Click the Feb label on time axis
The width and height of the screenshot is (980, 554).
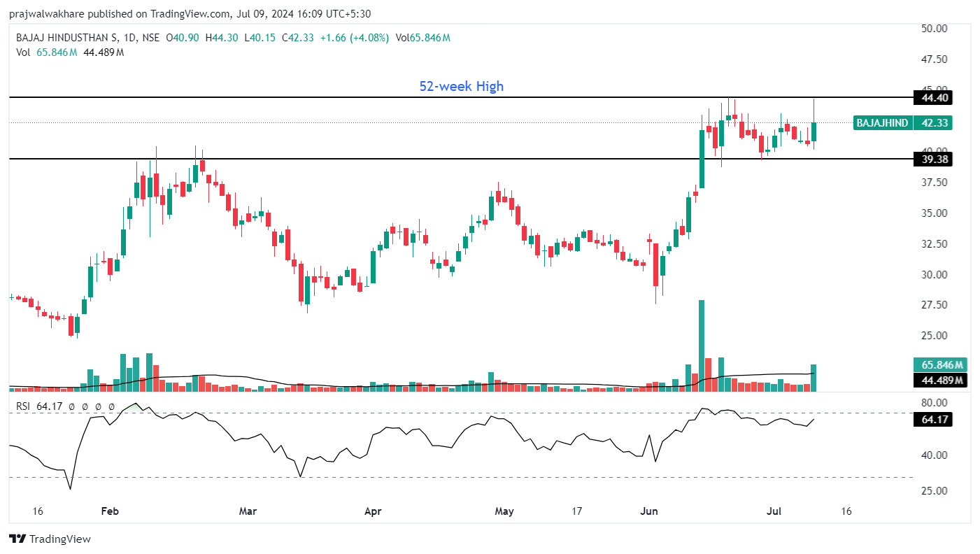[x=110, y=511]
